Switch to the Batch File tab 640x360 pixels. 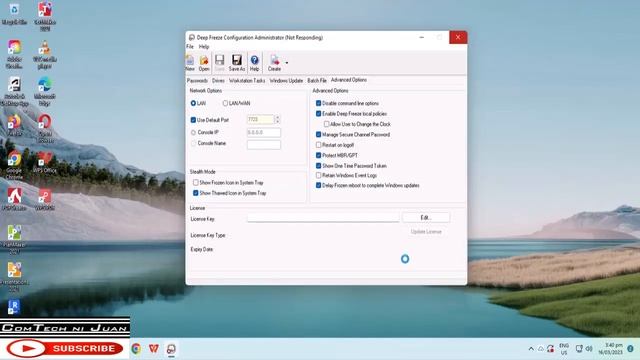[317, 81]
